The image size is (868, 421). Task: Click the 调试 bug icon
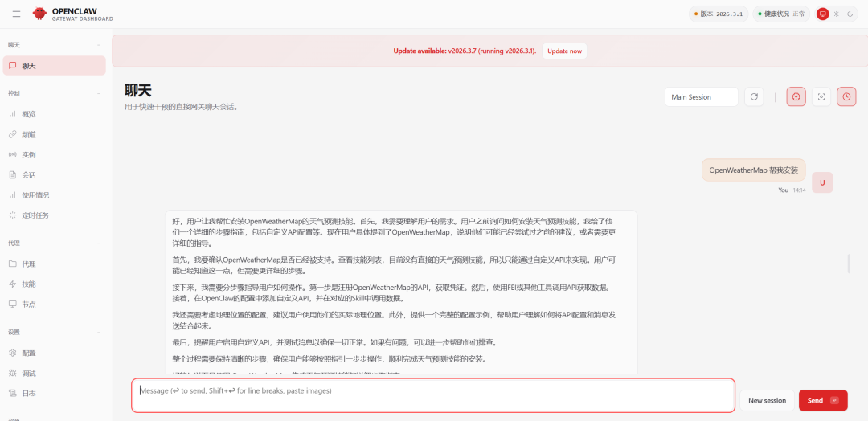(x=13, y=374)
